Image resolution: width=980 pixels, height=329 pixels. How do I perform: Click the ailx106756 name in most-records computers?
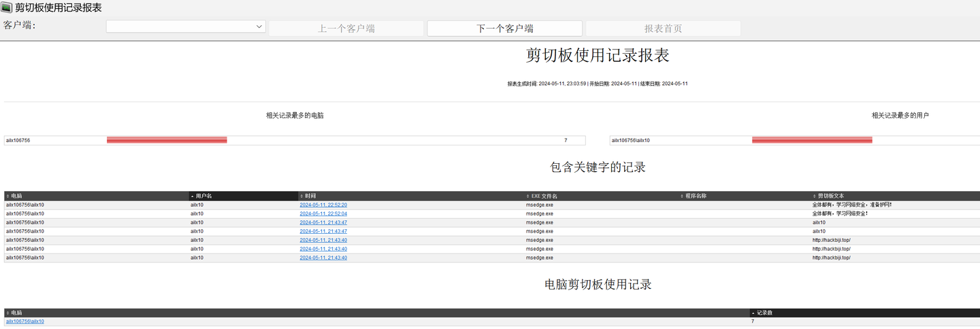tap(18, 141)
